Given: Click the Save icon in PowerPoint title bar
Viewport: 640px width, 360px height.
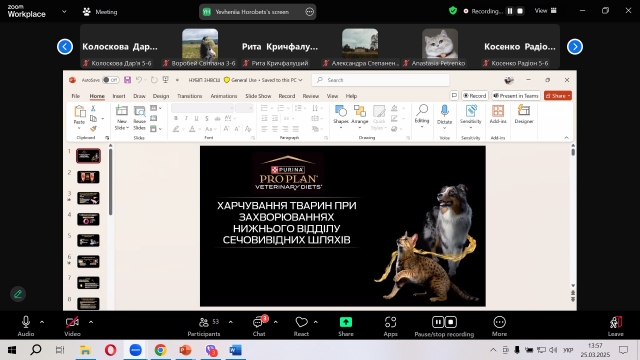Looking at the screenshot, I should pos(127,80).
